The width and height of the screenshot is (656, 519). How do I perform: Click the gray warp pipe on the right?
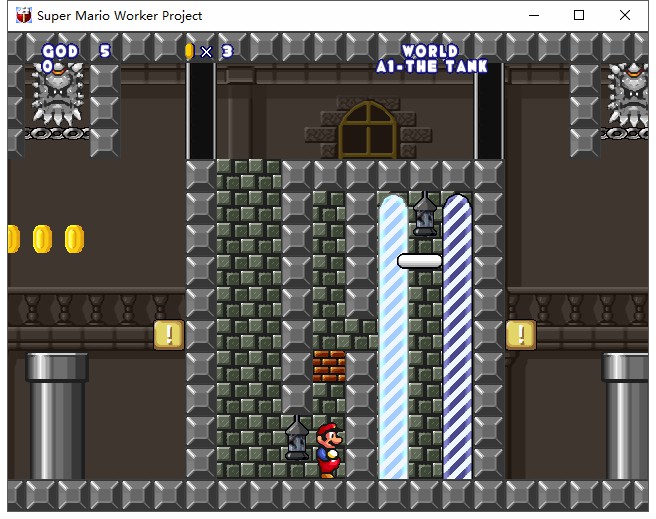coord(625,416)
